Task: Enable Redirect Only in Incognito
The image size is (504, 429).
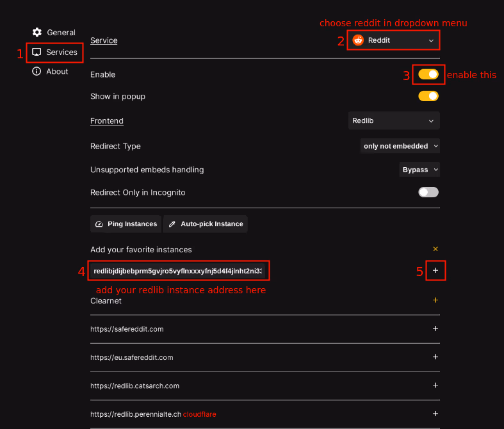Action: (428, 192)
